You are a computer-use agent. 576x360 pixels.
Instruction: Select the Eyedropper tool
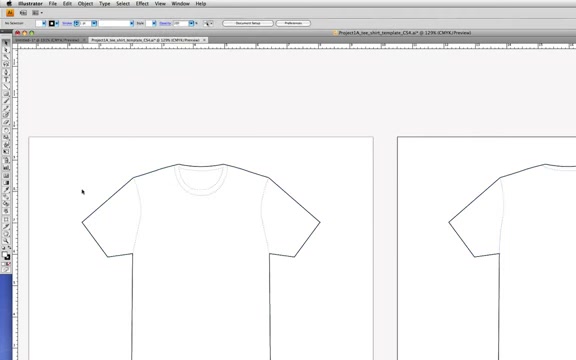point(6,190)
